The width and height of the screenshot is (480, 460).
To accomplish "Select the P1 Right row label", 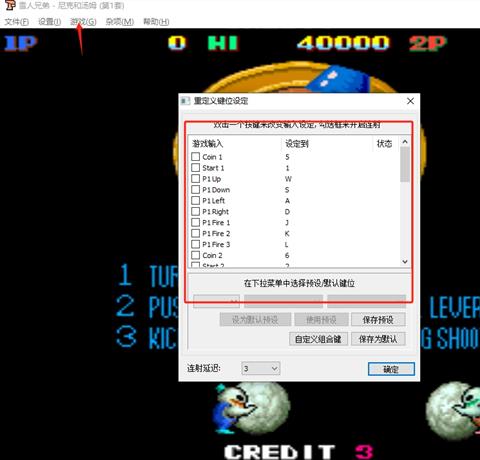I will [216, 212].
